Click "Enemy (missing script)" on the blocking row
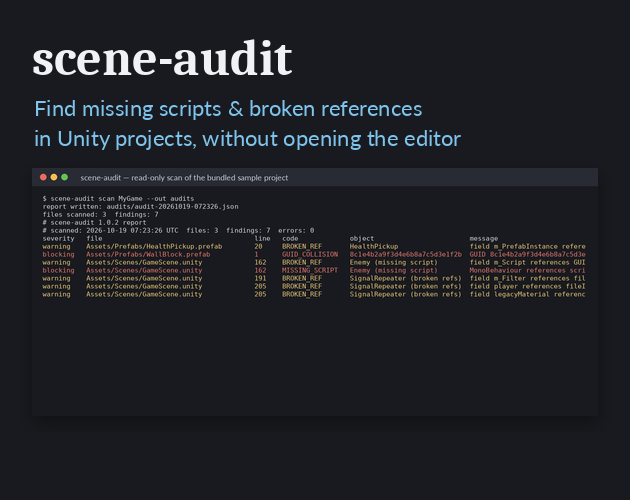Viewport: 630px width, 500px height. click(394, 270)
